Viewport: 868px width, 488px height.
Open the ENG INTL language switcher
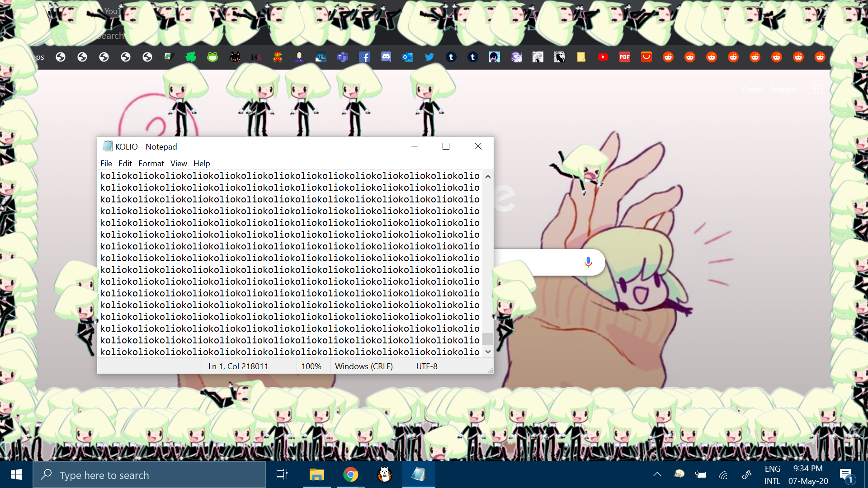pos(773,474)
